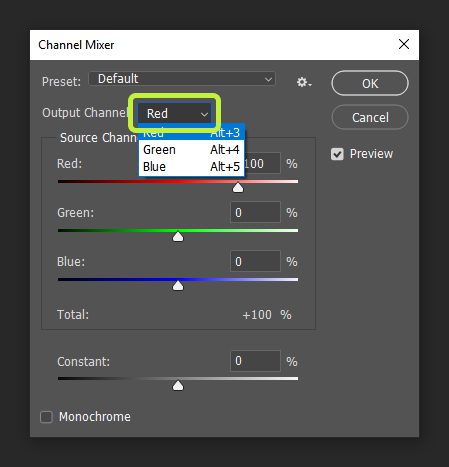Click the Total +100 value text
449x467 pixels.
(257, 315)
